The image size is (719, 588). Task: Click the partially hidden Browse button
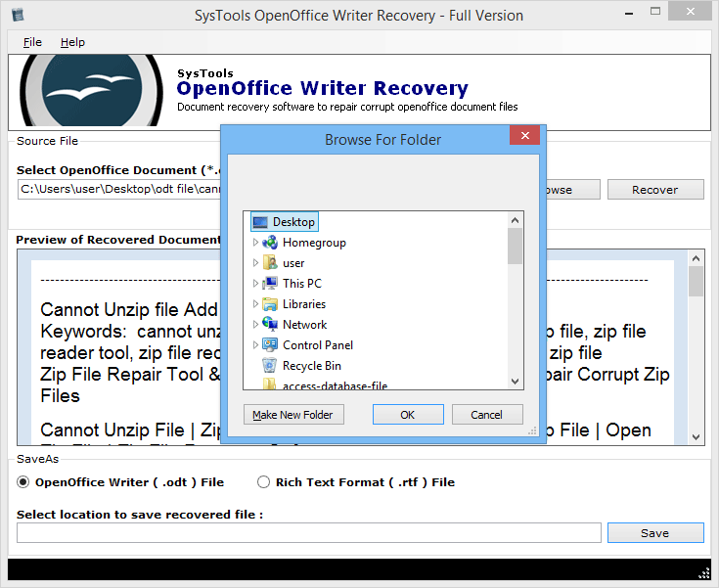tap(572, 190)
